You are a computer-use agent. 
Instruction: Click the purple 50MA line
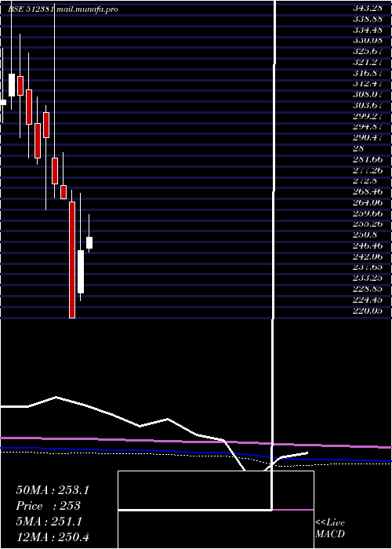pyautogui.click(x=196, y=442)
